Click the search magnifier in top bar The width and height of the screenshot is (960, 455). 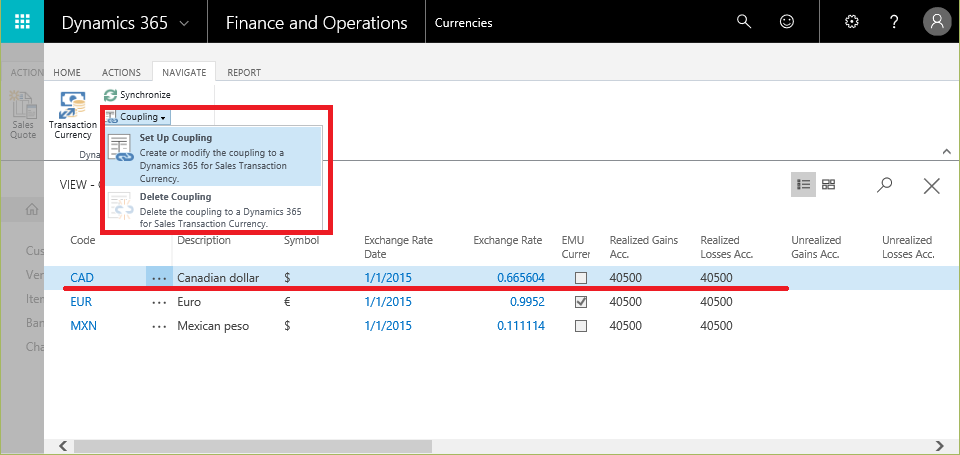tap(743, 22)
